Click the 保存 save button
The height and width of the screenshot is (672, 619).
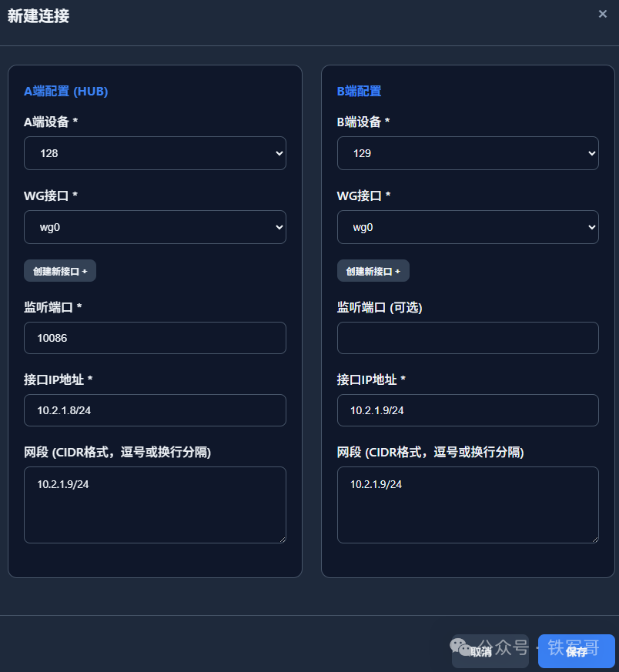(x=576, y=650)
